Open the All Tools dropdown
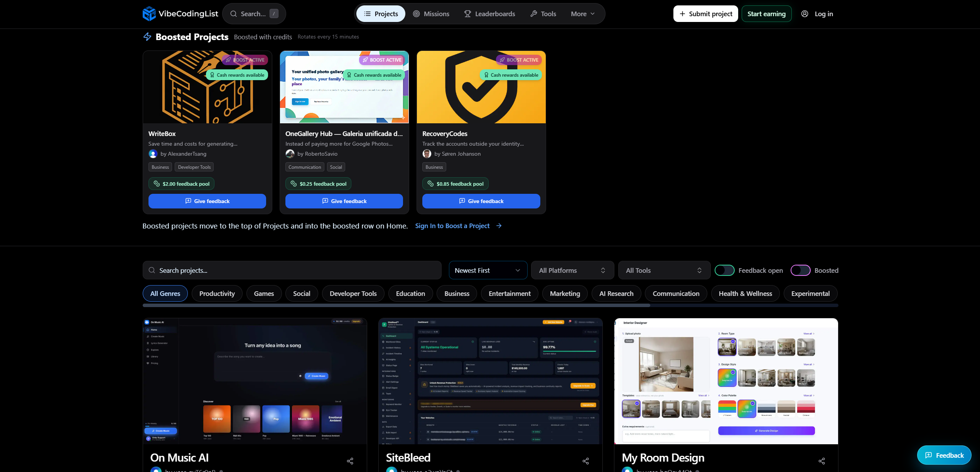This screenshot has width=980, height=472. coord(664,270)
